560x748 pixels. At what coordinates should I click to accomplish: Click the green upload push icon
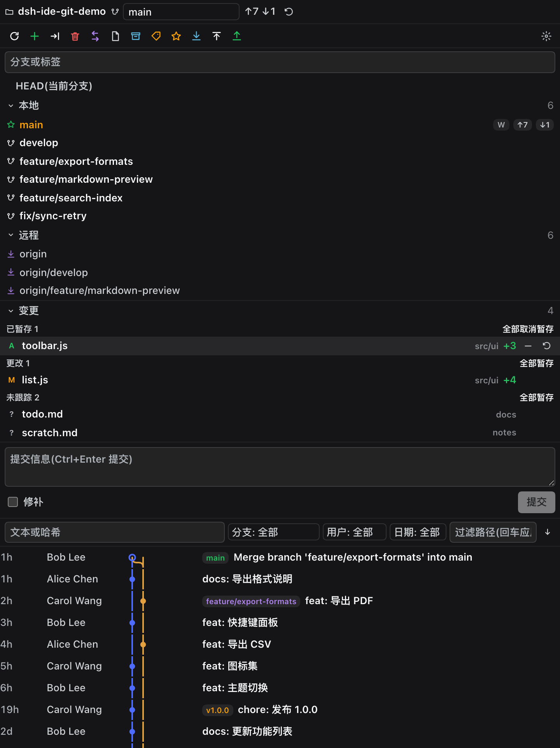237,36
